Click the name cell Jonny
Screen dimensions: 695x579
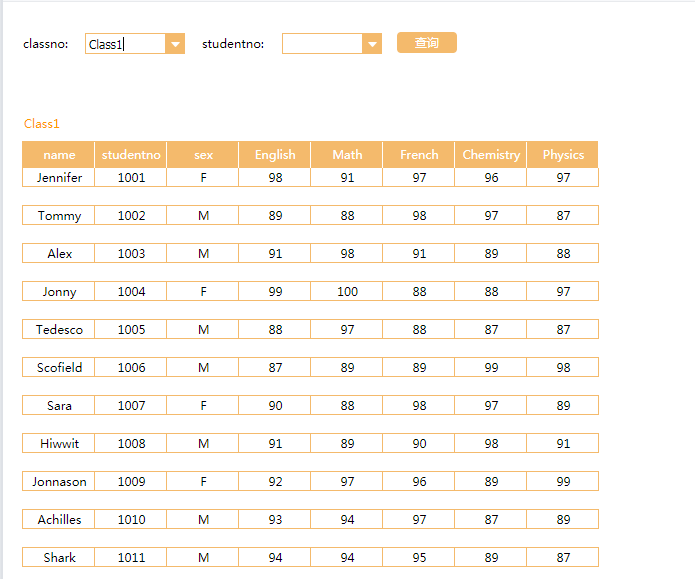click(x=59, y=291)
